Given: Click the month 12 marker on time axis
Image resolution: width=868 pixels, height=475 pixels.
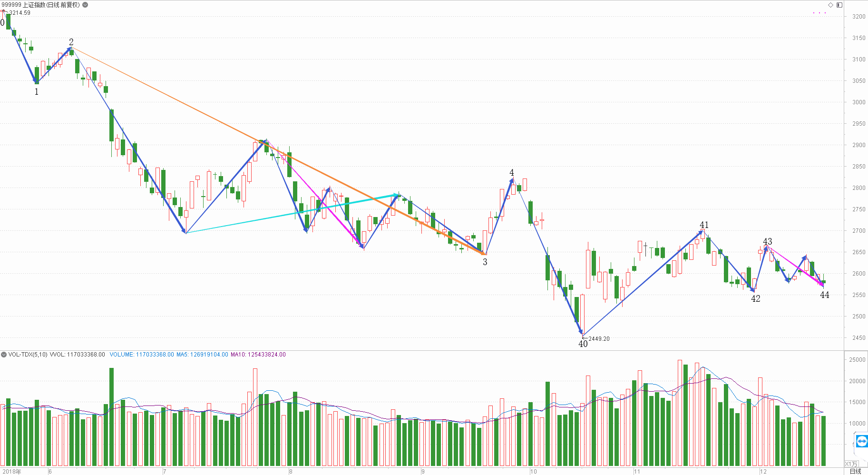Looking at the screenshot, I should [763, 472].
